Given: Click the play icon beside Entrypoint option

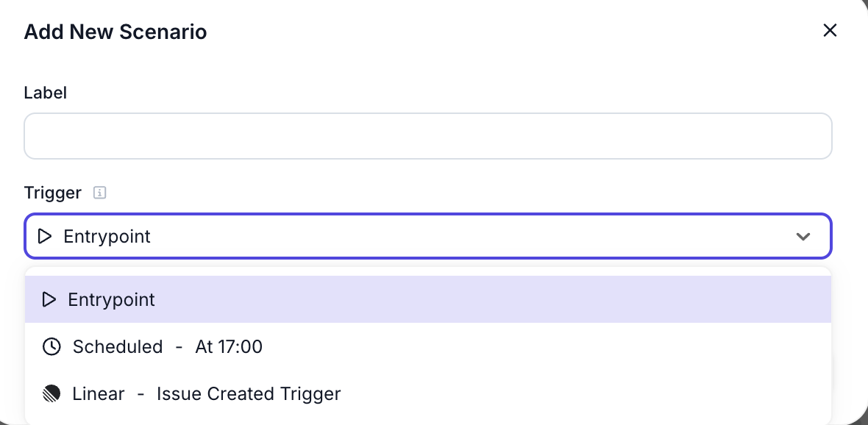Looking at the screenshot, I should [x=49, y=299].
